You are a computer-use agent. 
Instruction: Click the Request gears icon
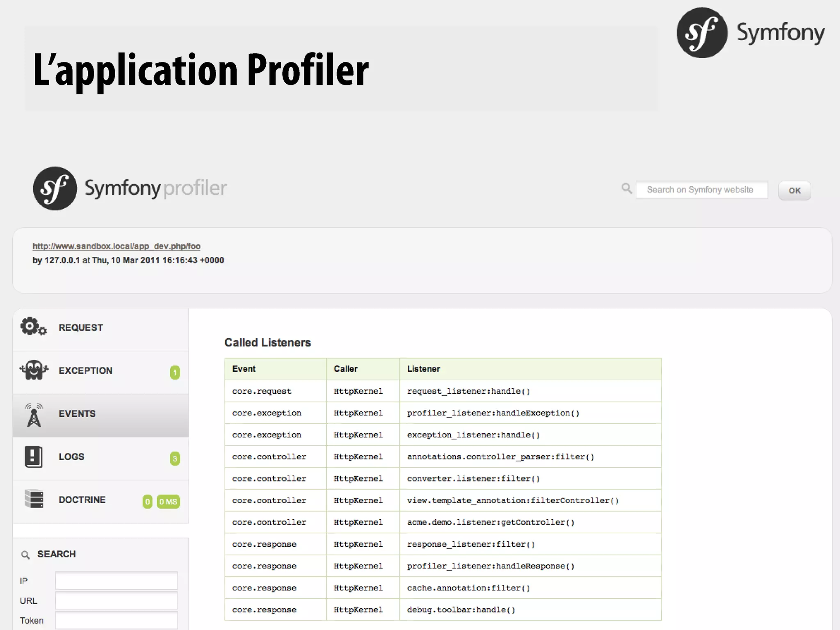coord(34,327)
